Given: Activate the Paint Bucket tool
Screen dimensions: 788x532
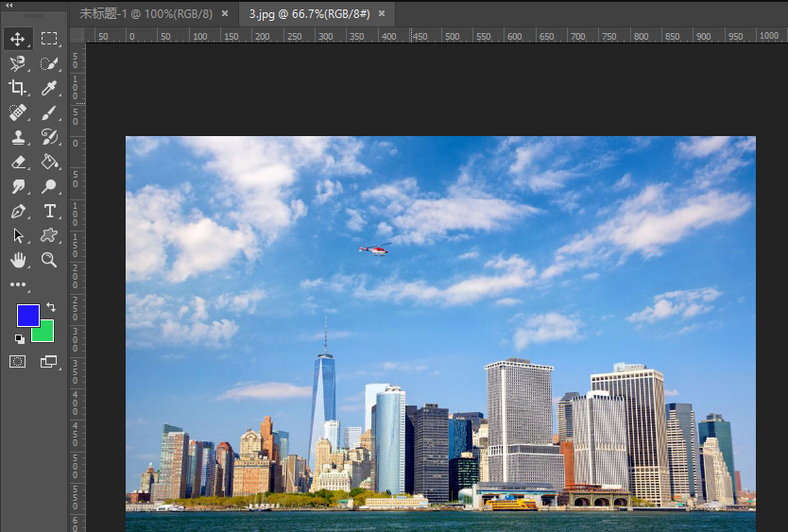Looking at the screenshot, I should 49,162.
